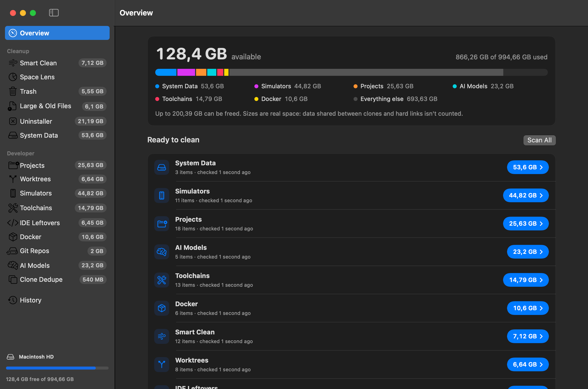
Task: Open Smart Clean via 7,12 GB button
Action: point(528,336)
